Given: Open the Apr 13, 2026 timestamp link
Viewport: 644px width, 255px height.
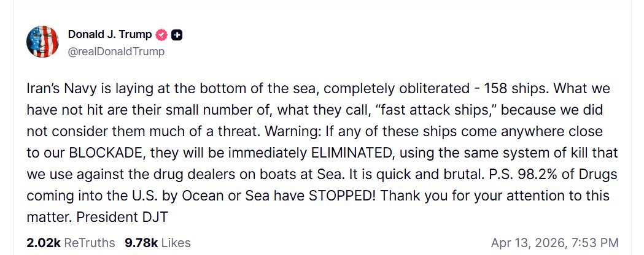Looking at the screenshot, I should click(x=554, y=242).
